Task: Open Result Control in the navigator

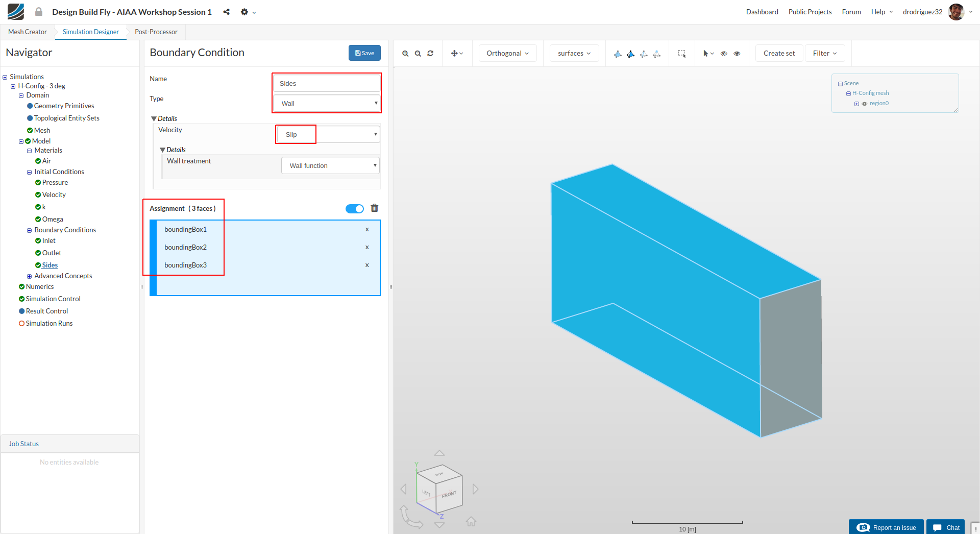Action: click(x=47, y=311)
